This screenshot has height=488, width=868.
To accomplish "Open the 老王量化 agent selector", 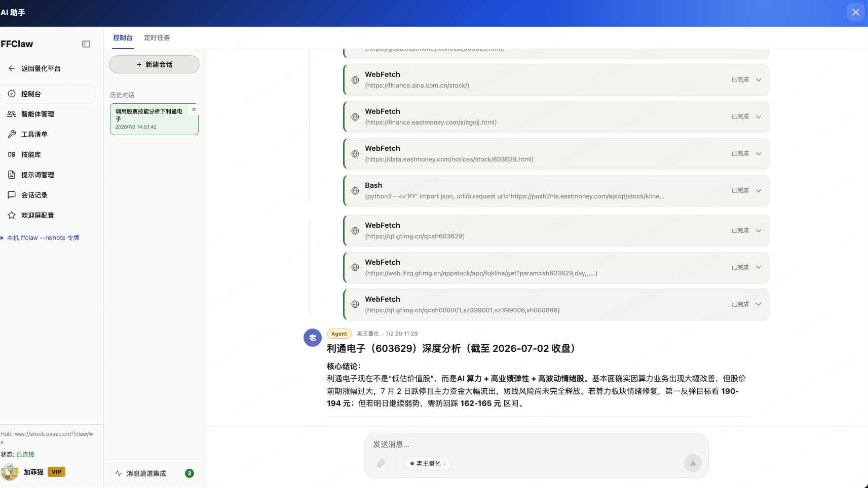I will point(428,463).
